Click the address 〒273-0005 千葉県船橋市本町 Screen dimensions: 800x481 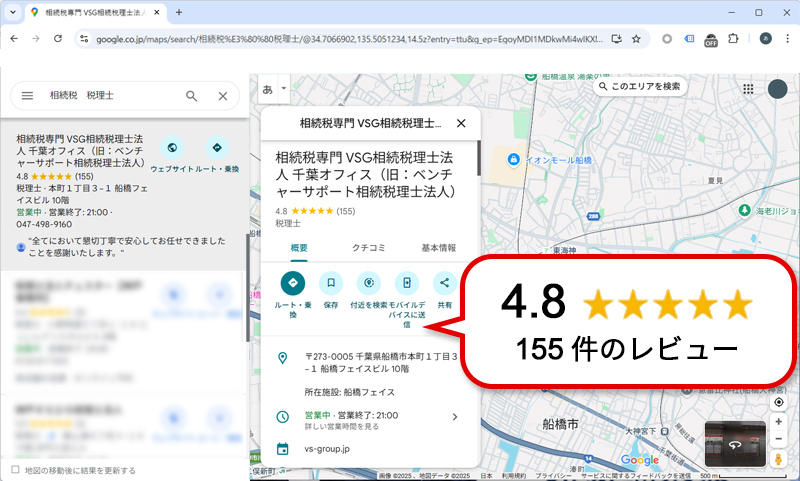pos(381,363)
